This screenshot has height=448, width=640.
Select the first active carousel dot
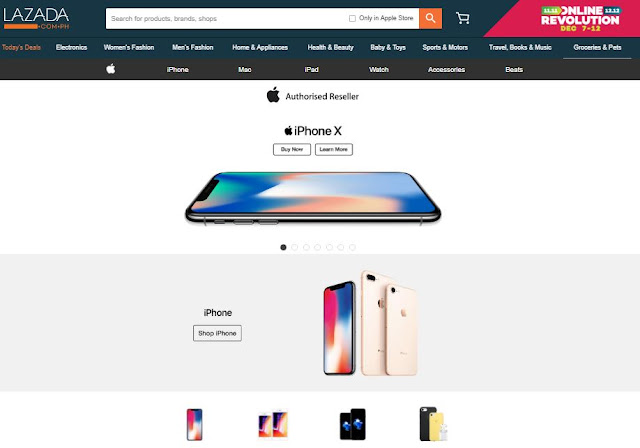tap(283, 247)
